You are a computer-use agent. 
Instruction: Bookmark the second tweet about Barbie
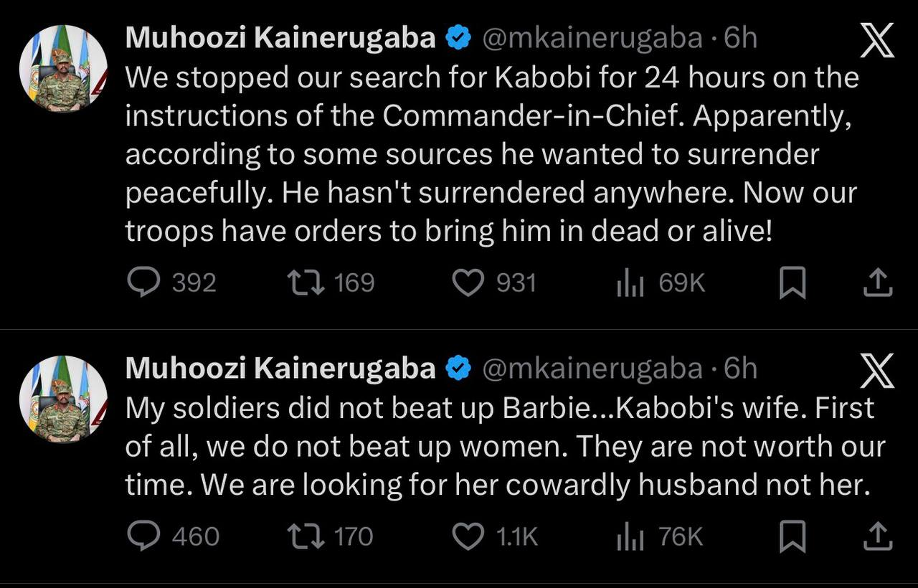click(x=792, y=537)
